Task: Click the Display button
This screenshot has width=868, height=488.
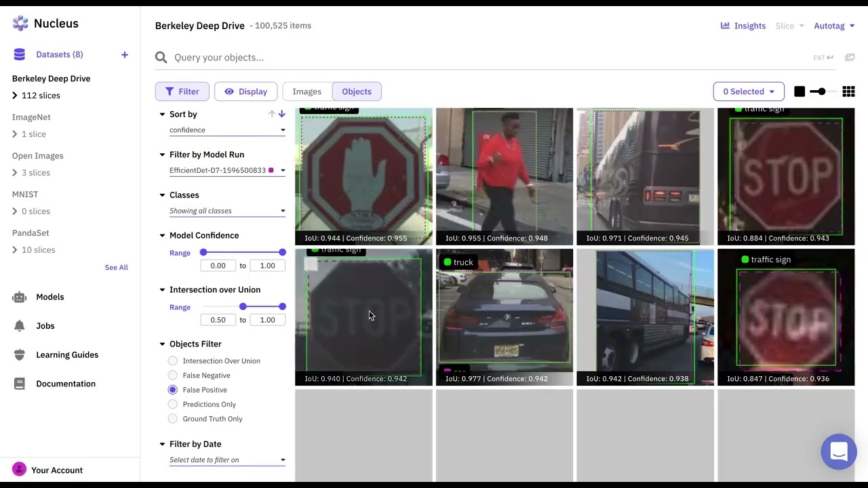Action: [x=245, y=91]
